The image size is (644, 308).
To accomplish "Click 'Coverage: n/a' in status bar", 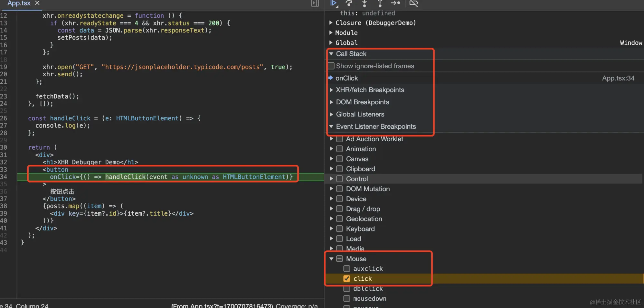I will coord(297,305).
